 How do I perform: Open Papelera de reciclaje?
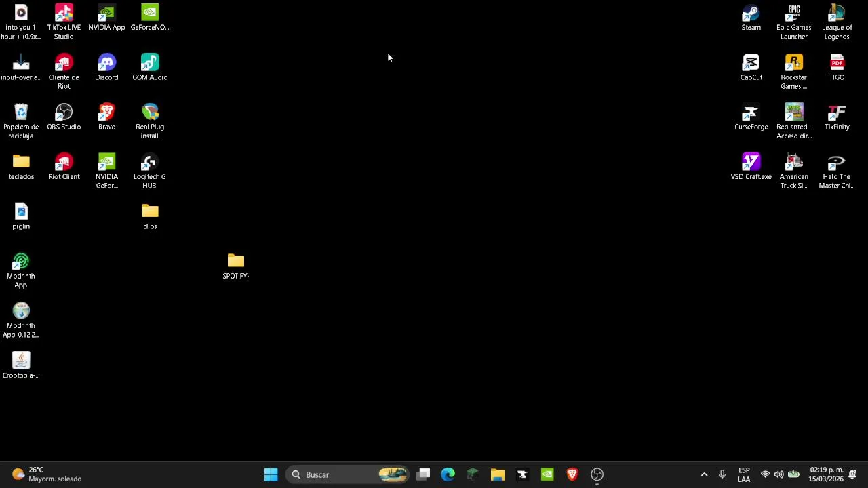(x=21, y=121)
